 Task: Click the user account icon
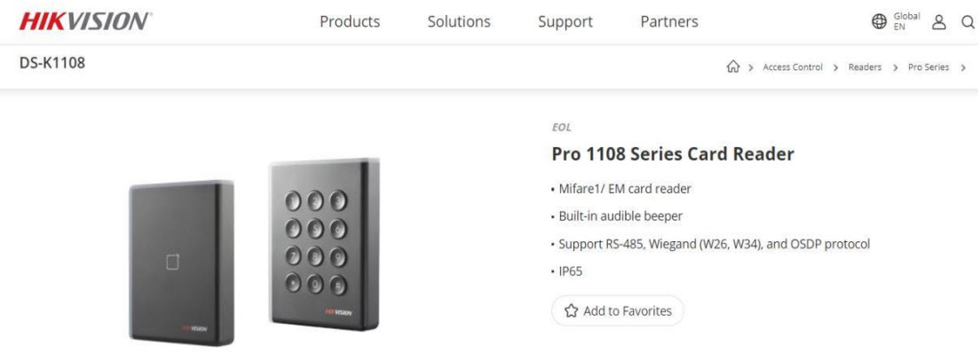click(938, 22)
